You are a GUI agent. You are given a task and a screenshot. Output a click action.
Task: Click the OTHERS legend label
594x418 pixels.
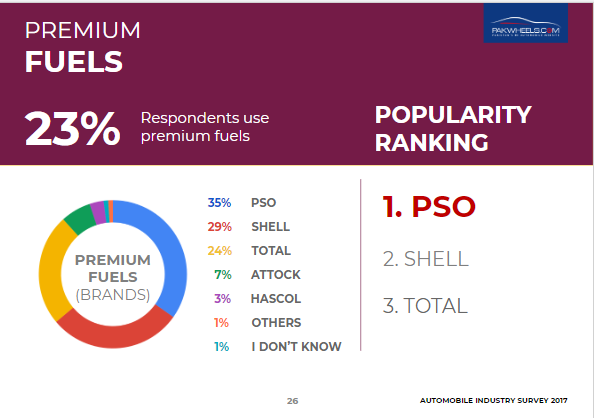point(276,323)
